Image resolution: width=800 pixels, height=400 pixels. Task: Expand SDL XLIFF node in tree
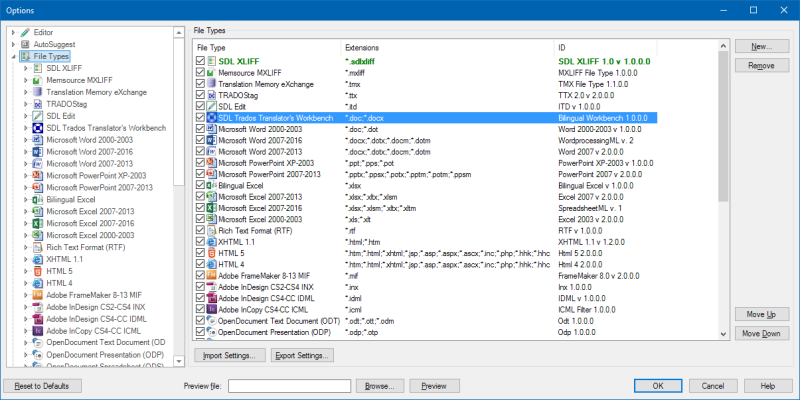click(x=26, y=68)
